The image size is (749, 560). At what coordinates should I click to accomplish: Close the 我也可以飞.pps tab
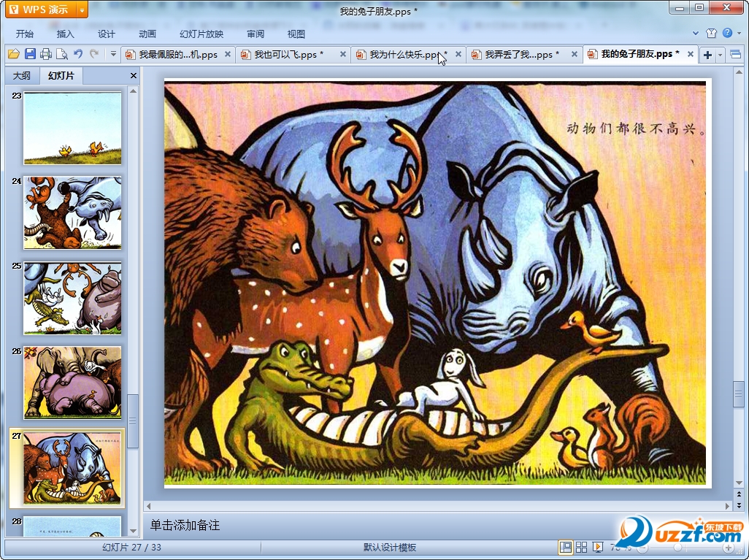343,55
